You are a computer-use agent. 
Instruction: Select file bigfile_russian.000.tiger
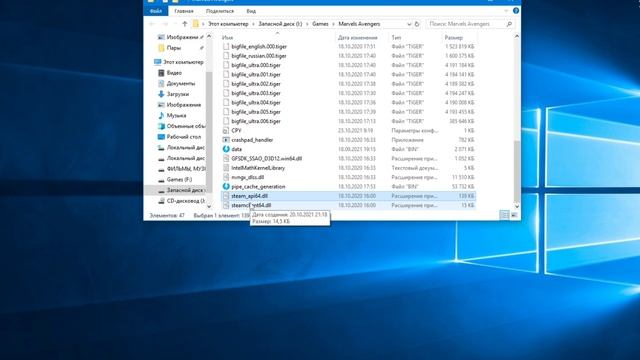tap(259, 56)
